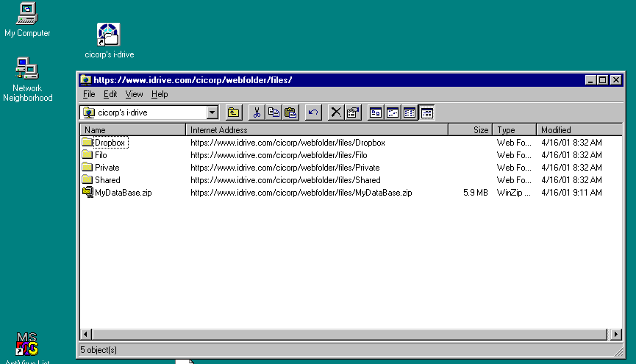Click the Filo internet address text
636x364 pixels.
point(279,155)
